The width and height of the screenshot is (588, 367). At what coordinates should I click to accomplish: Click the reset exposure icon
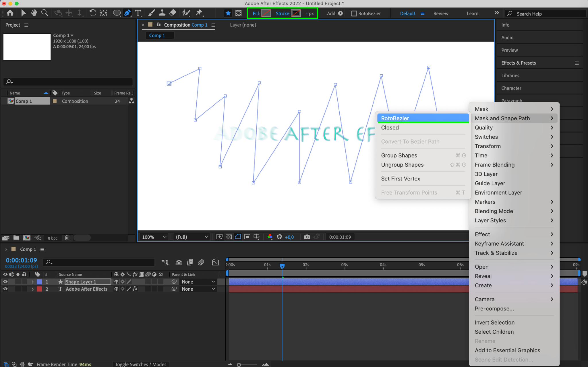click(x=279, y=237)
